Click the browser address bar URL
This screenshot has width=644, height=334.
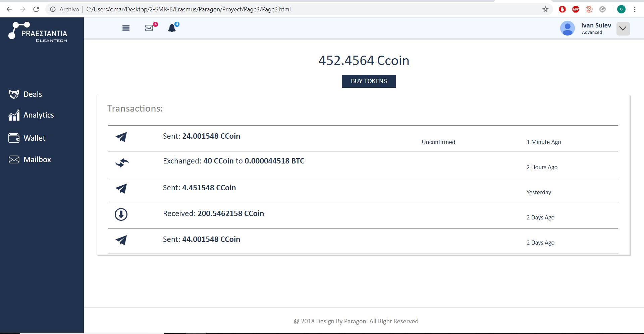pos(188,9)
